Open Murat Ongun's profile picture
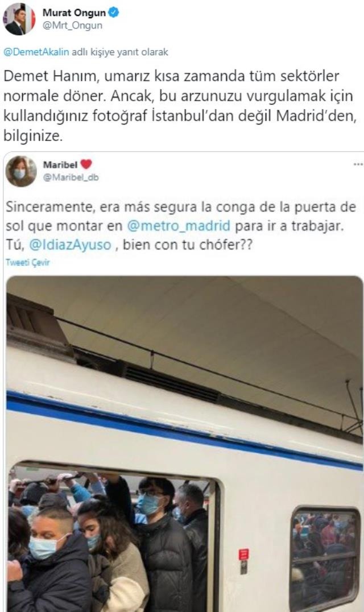Image resolution: width=364 pixels, height=612 pixels. 19,19
